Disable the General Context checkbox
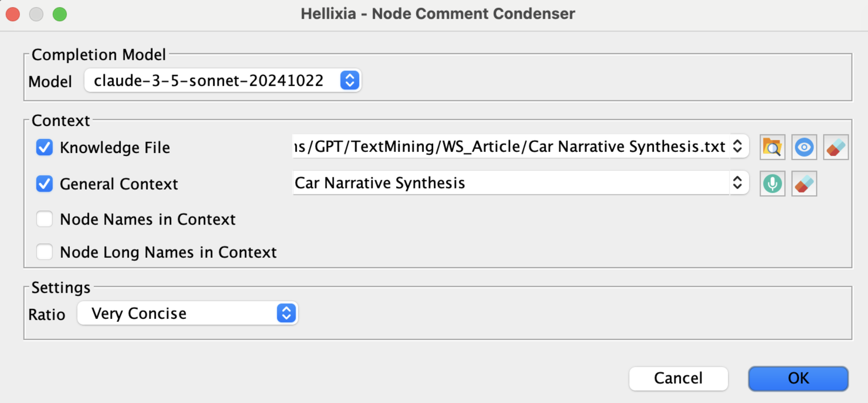Image resolution: width=868 pixels, height=403 pixels. [44, 184]
